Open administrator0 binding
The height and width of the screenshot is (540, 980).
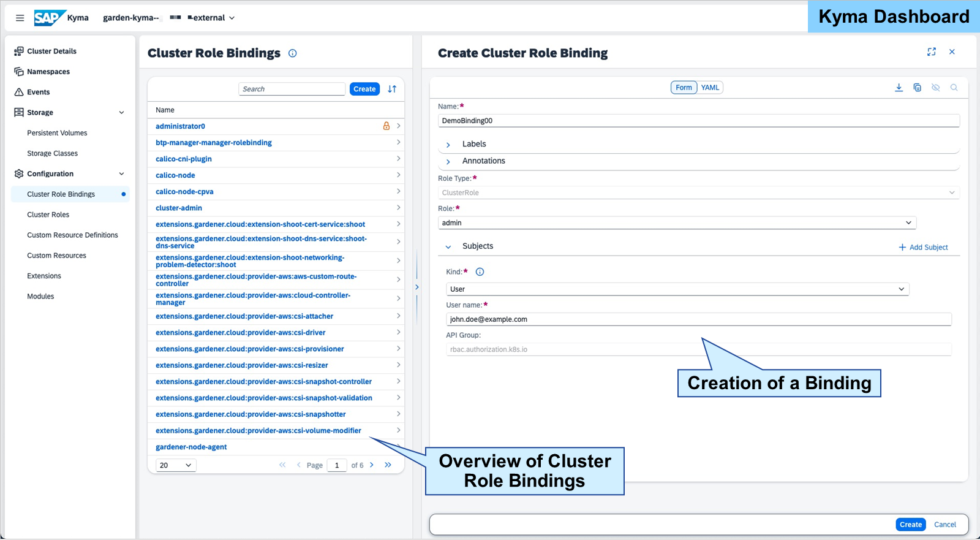(180, 126)
